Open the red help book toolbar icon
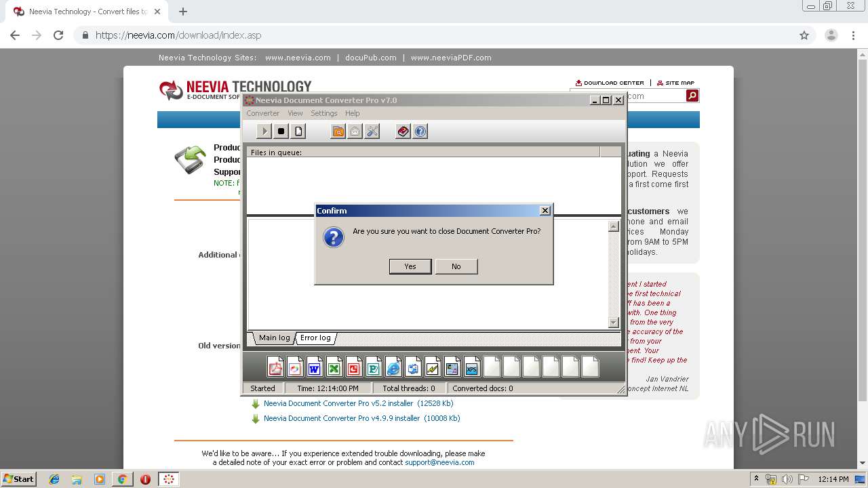868x488 pixels. tap(403, 131)
